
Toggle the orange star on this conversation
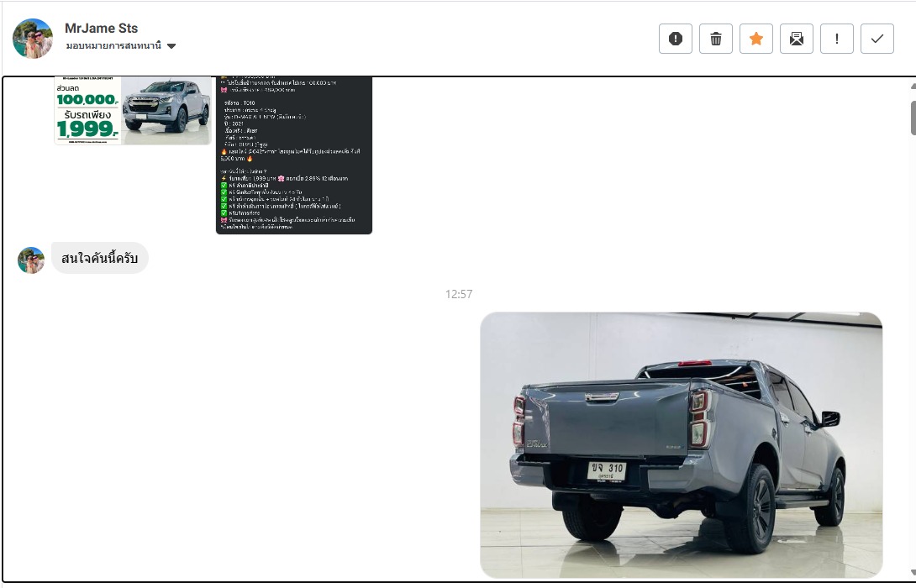(x=756, y=39)
